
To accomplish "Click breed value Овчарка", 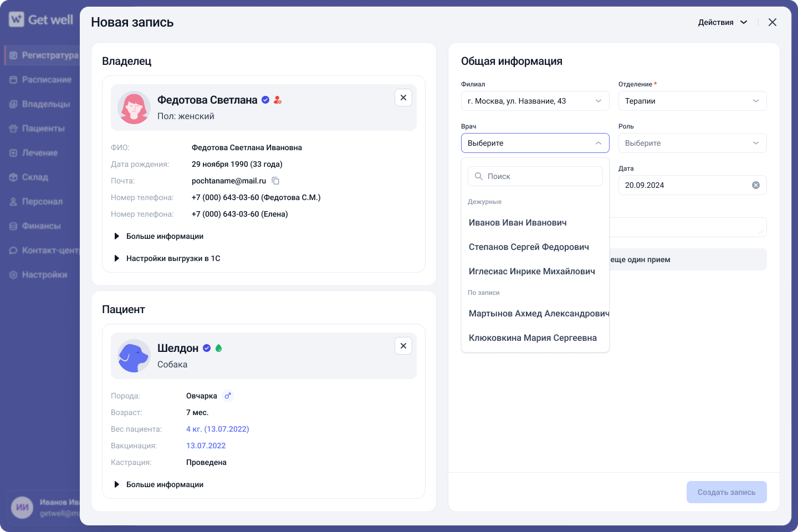I will 202,396.
